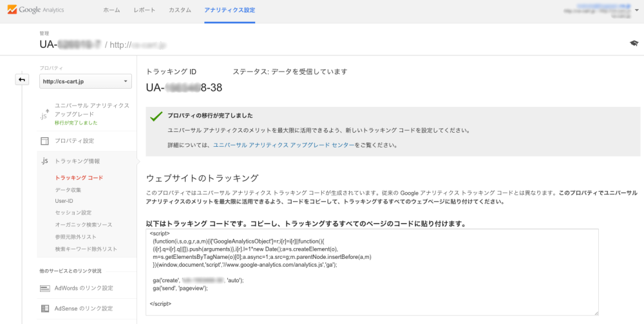Click the AdSense link settings icon

(x=45, y=309)
